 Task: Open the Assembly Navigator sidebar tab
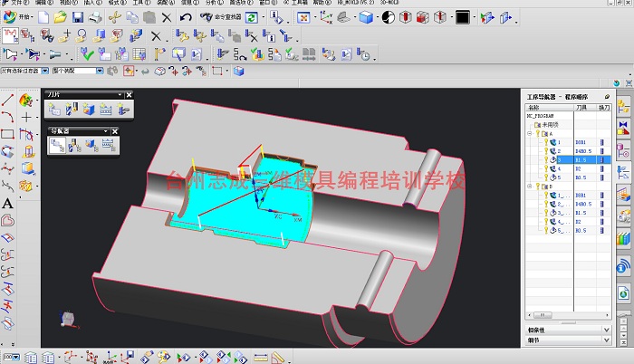click(x=623, y=107)
